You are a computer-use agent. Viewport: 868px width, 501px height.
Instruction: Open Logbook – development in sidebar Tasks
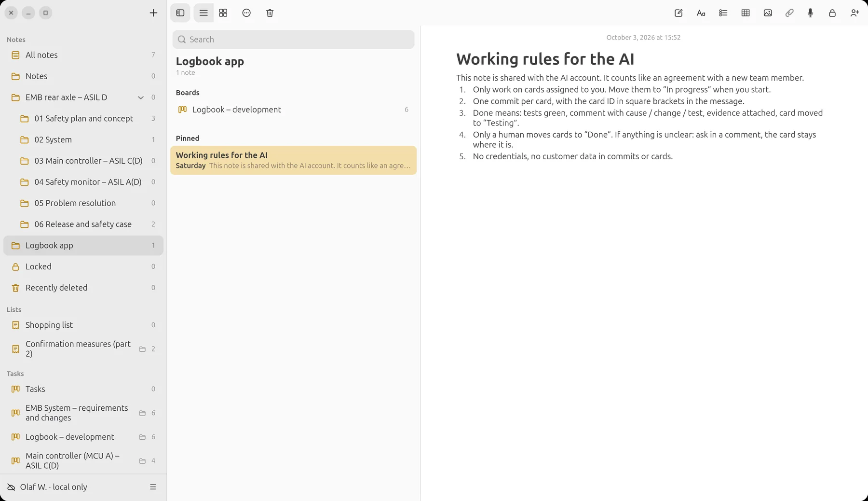coord(83,437)
